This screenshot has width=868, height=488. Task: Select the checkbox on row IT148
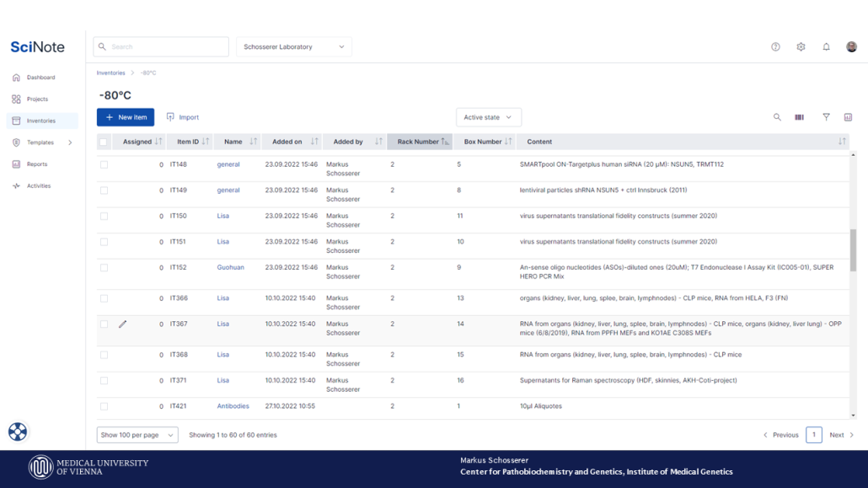point(104,164)
